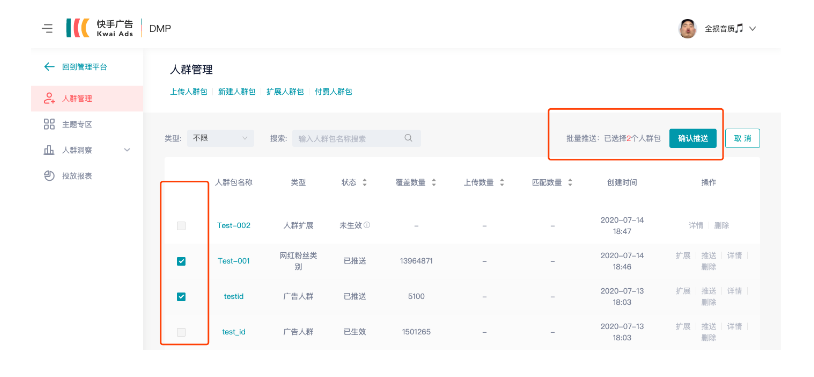Click the Kwai Ads logo
The height and width of the screenshot is (377, 814).
click(x=100, y=28)
